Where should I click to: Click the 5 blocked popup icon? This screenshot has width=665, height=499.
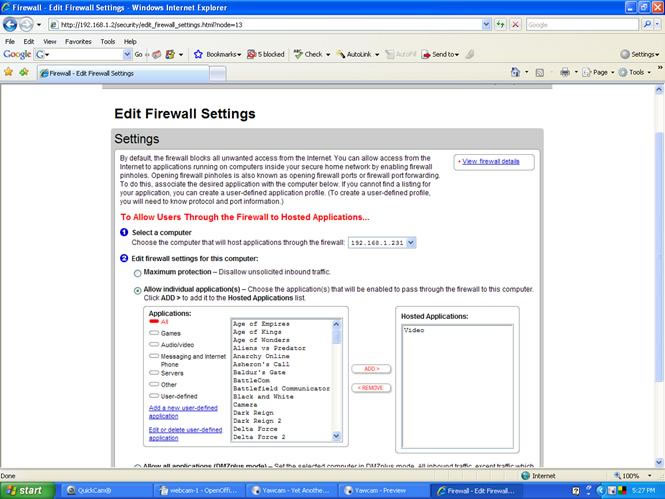(251, 54)
